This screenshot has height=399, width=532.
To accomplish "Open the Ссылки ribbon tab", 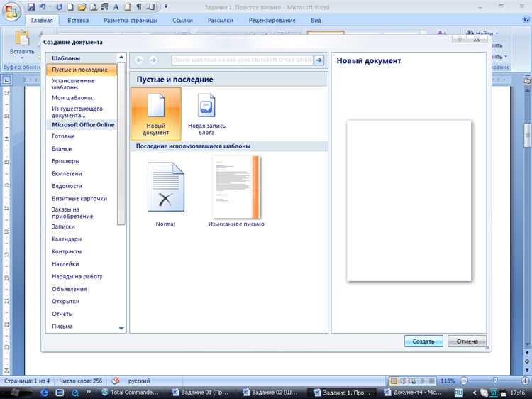I will (182, 21).
